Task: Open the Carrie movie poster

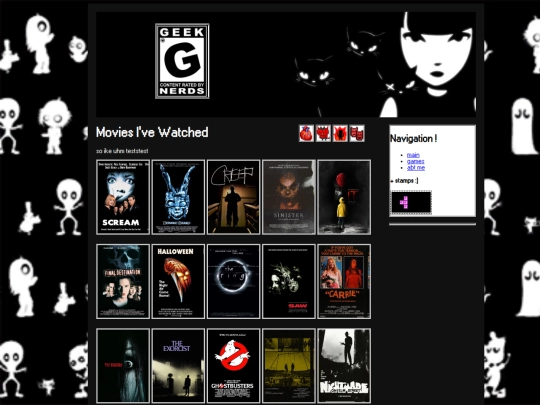Action: tap(344, 281)
